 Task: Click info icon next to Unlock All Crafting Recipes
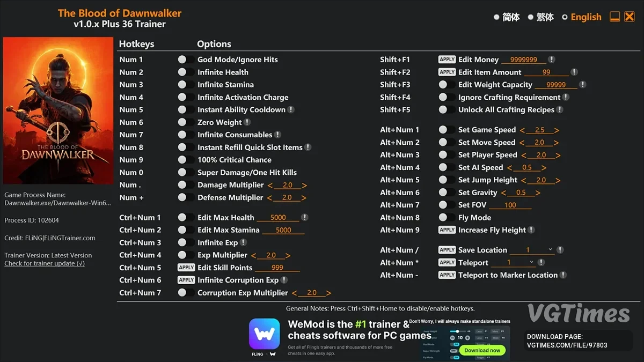560,109
